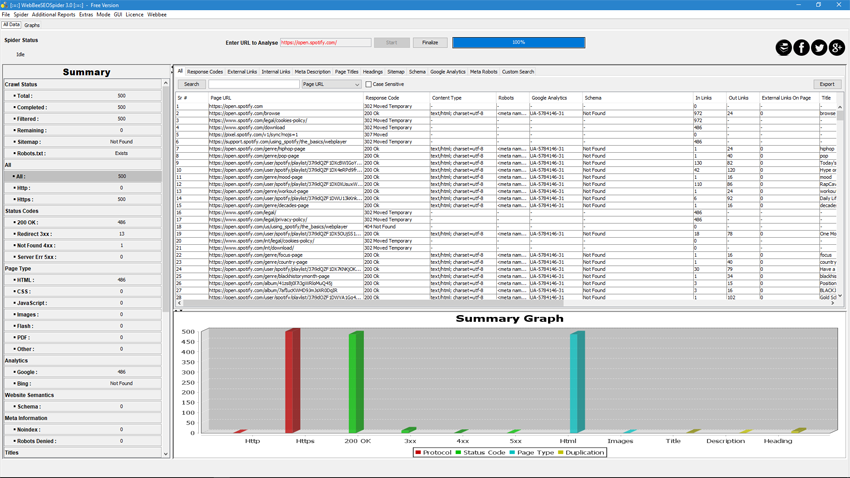Select the Headings tab
The image size is (850, 478).
pos(372,72)
